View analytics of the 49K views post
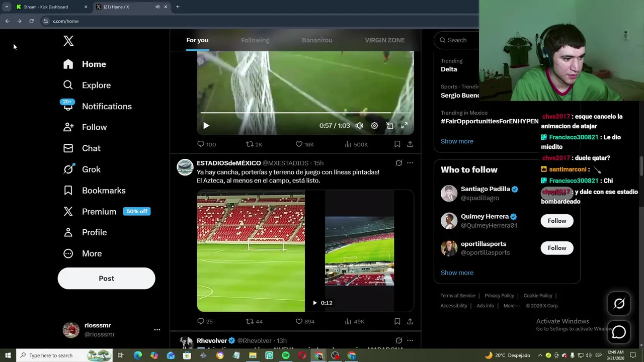 pos(355,321)
